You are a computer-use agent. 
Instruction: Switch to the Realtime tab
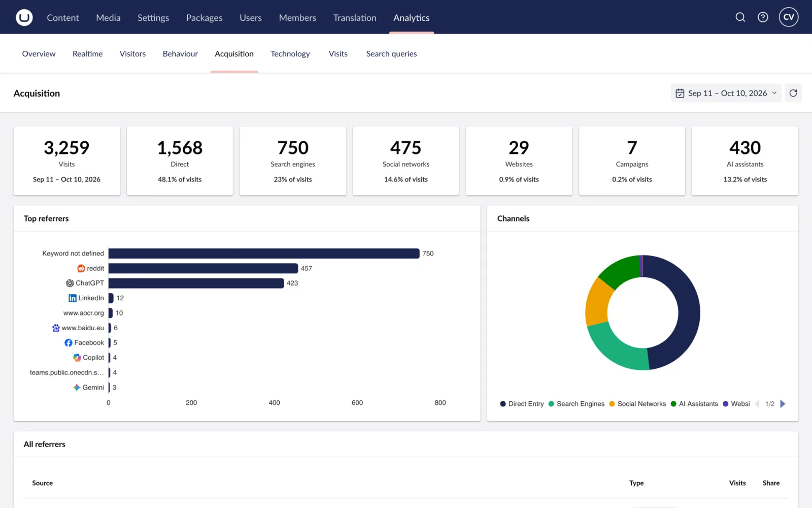tap(87, 54)
